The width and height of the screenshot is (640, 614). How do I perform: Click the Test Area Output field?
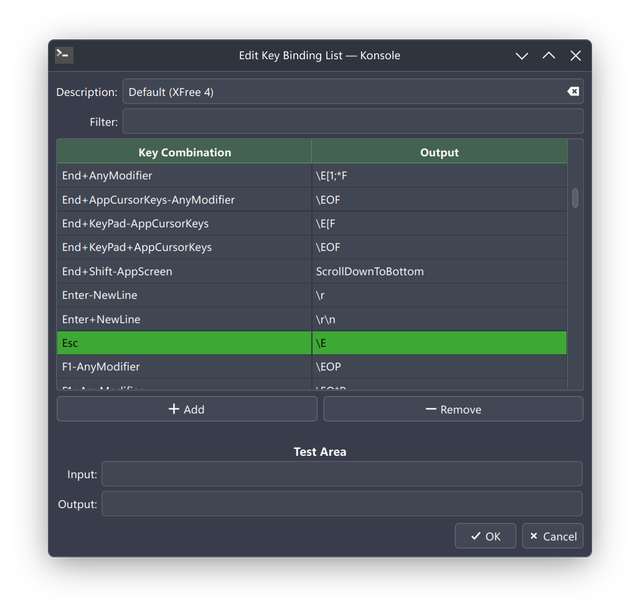[342, 504]
